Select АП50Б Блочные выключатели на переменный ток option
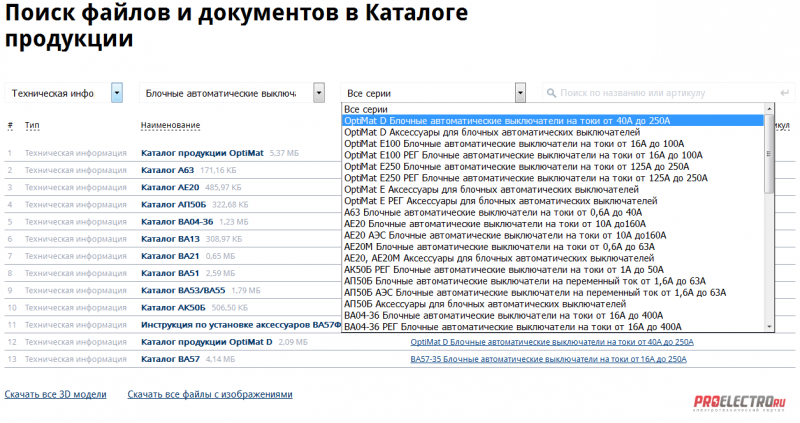 [553, 281]
